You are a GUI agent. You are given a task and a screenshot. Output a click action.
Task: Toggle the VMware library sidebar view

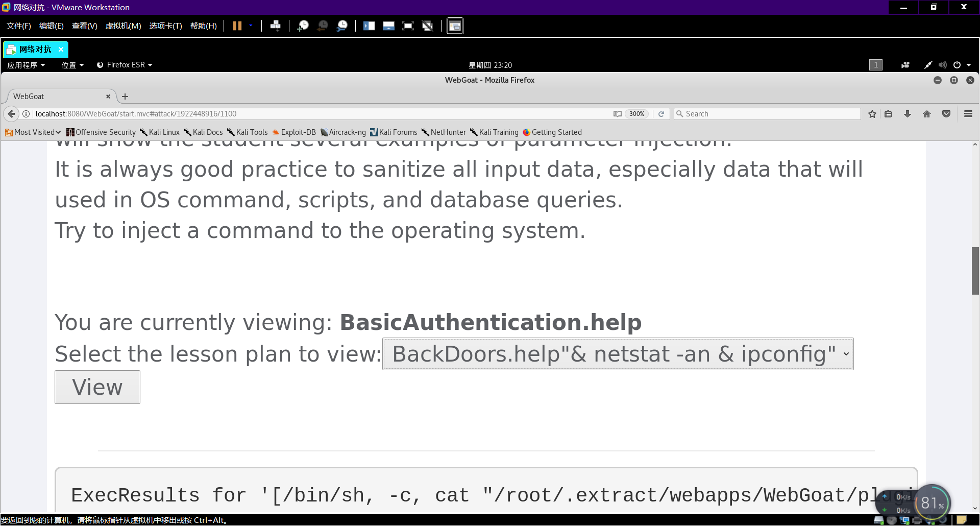tap(369, 26)
